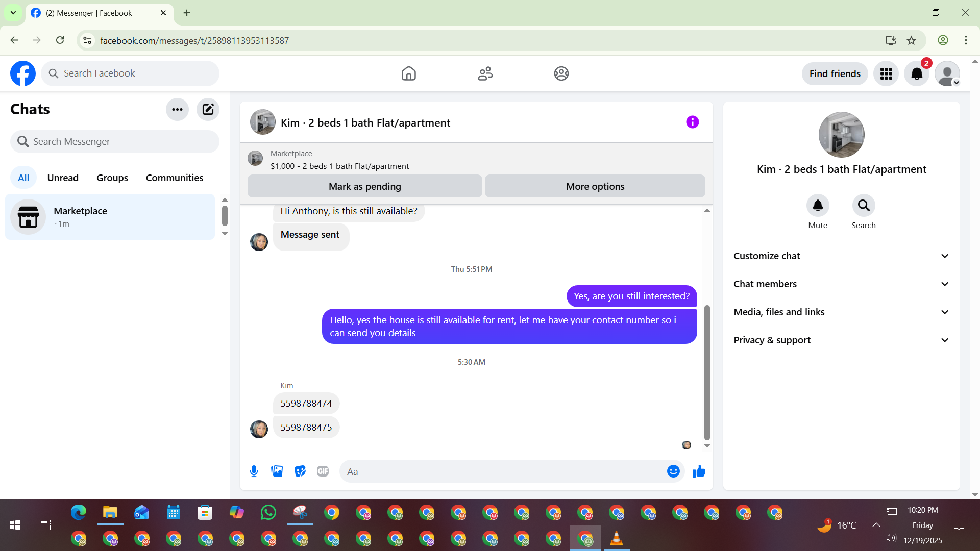The width and height of the screenshot is (980, 551).
Task: Open notifications bell with badge
Action: [917, 74]
